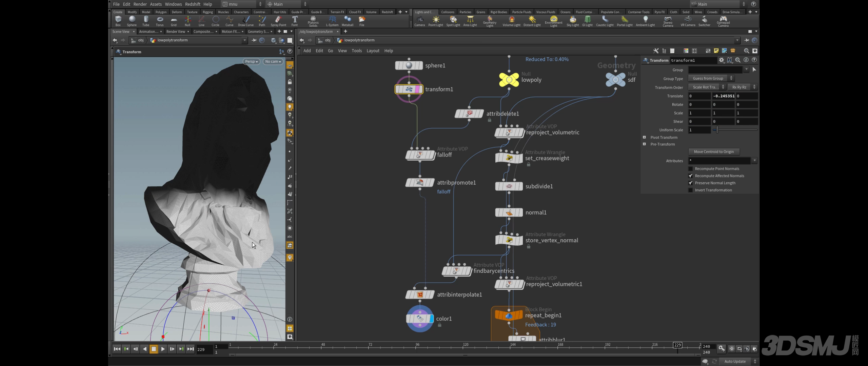The width and height of the screenshot is (868, 366).
Task: Add a Point Light from the shelf
Action: [436, 21]
